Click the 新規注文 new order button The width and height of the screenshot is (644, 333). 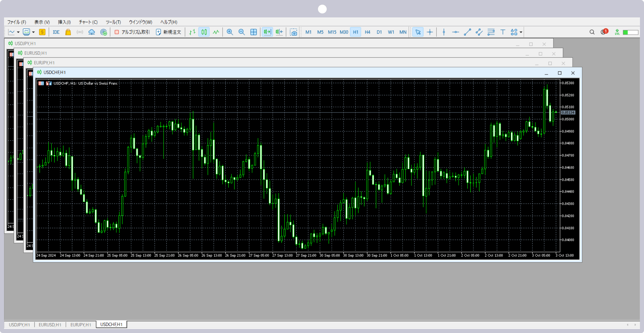168,32
